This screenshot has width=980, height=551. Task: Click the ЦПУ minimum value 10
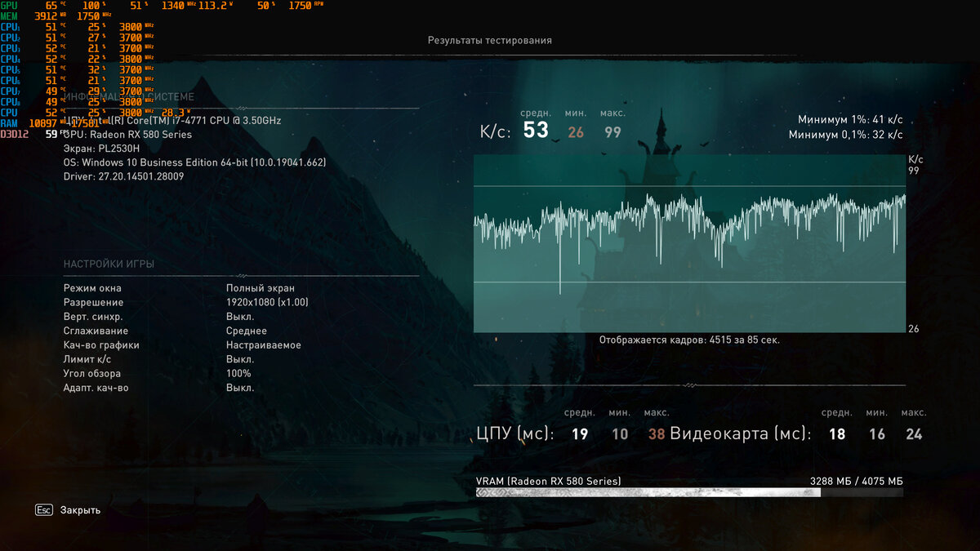[x=620, y=434]
